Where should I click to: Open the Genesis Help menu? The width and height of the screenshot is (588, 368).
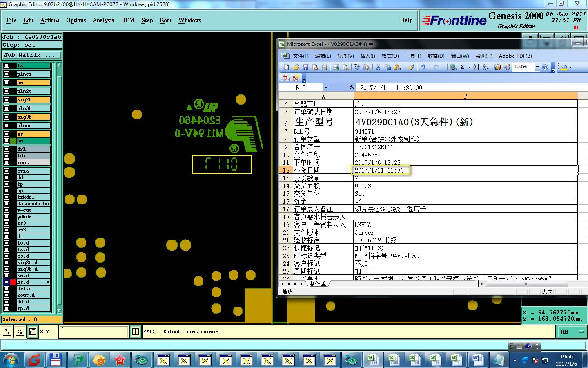click(x=406, y=20)
